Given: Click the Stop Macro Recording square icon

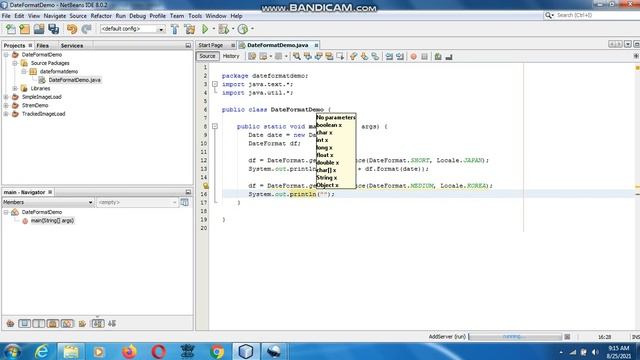Looking at the screenshot, I should [x=424, y=57].
